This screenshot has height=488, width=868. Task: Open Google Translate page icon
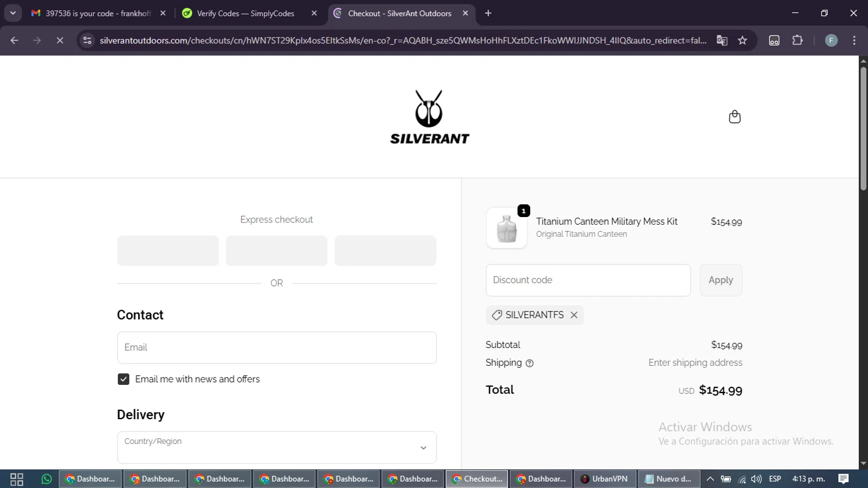(722, 41)
